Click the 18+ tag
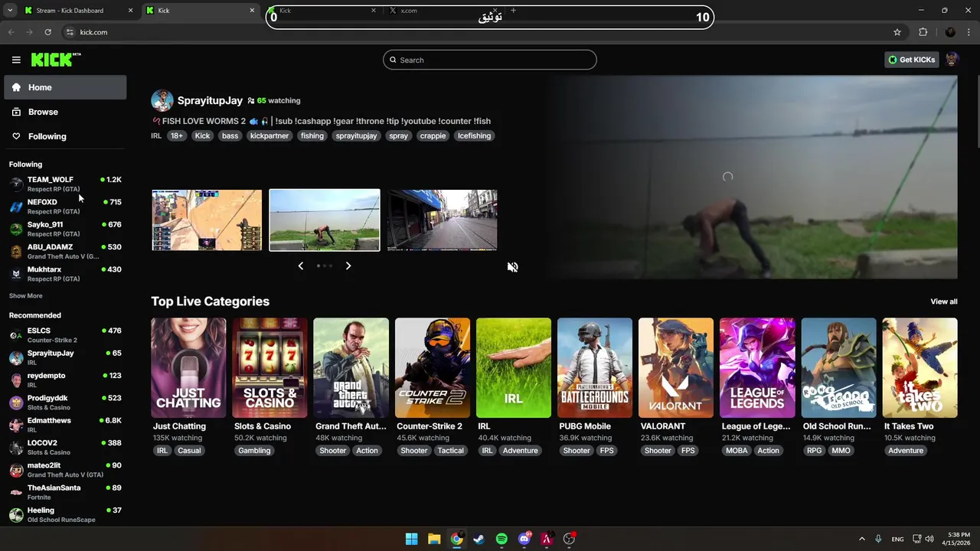This screenshot has height=551, width=980. tap(177, 135)
